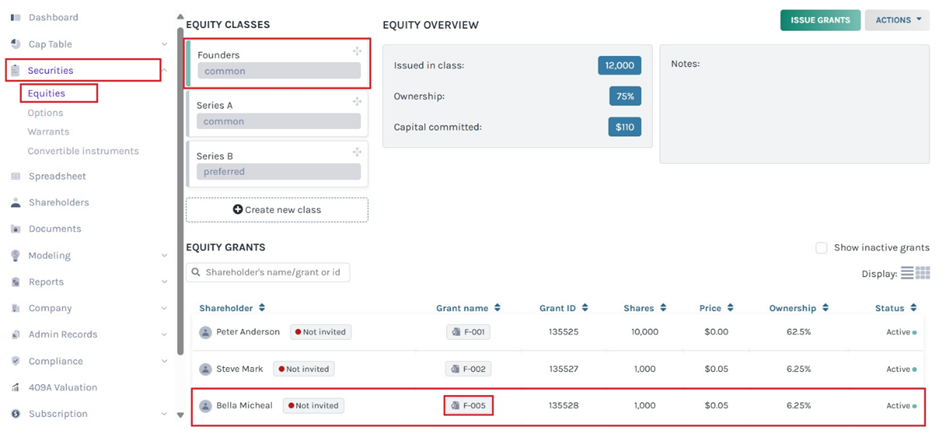The image size is (939, 434).
Task: Open the Actions dropdown
Action: point(897,20)
